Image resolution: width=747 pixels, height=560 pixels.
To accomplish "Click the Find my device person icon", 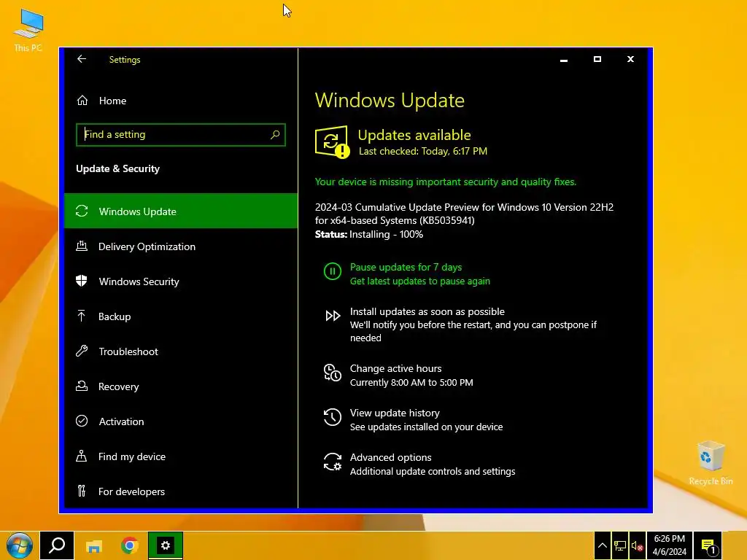I will [82, 456].
